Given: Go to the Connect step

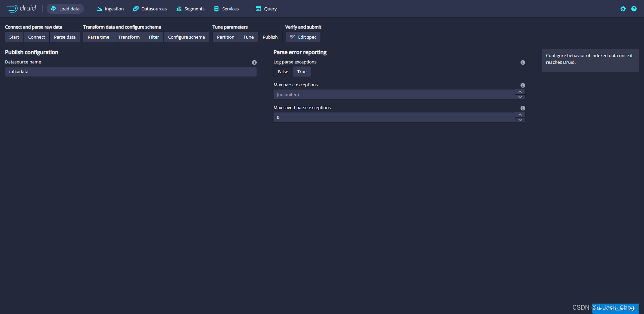Looking at the screenshot, I should pos(37,37).
